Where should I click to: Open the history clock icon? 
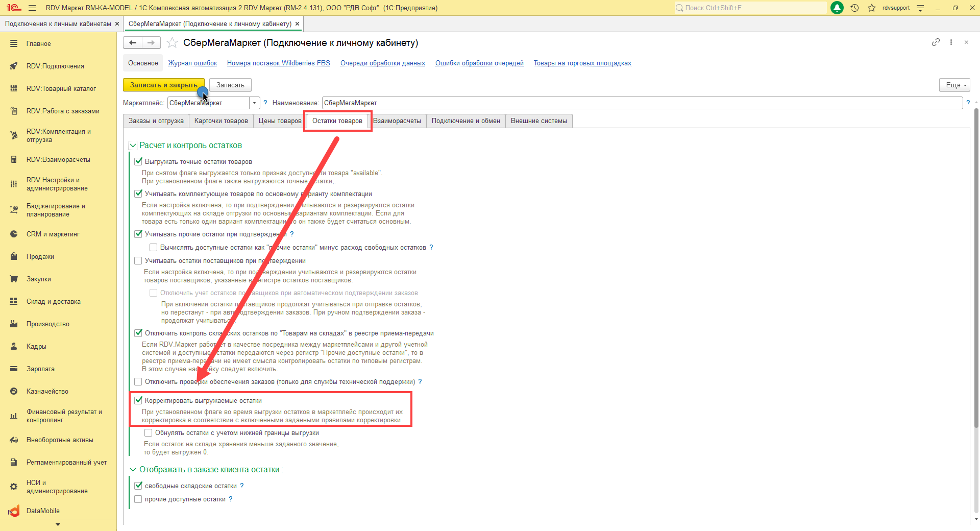(x=854, y=8)
